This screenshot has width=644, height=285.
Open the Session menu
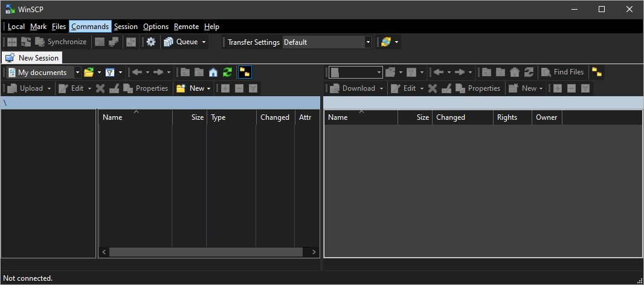[x=126, y=27]
